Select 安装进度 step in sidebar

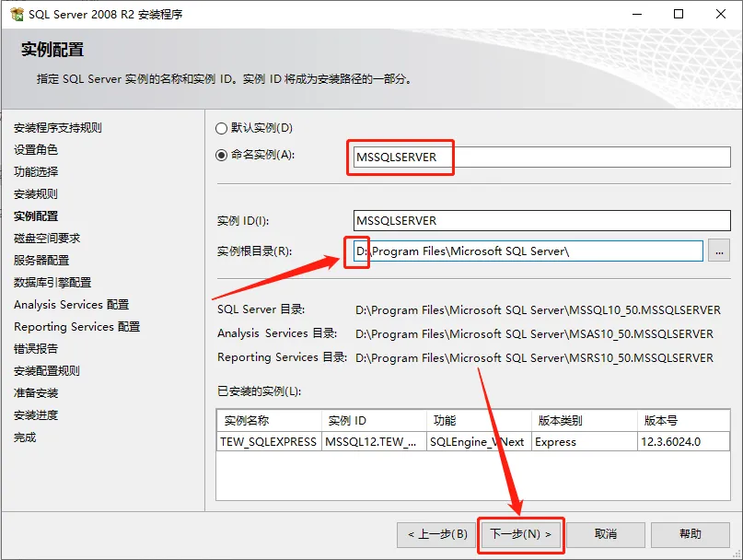pyautogui.click(x=36, y=415)
